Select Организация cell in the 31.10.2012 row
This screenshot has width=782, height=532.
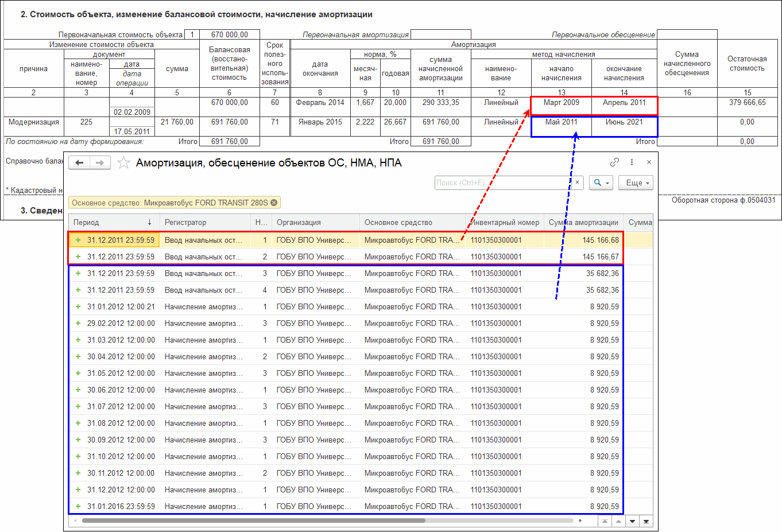(x=316, y=456)
